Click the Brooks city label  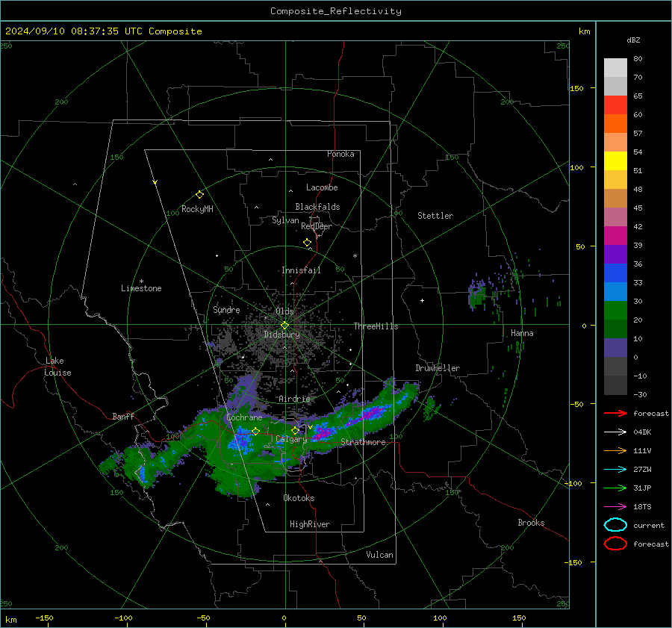point(531,523)
